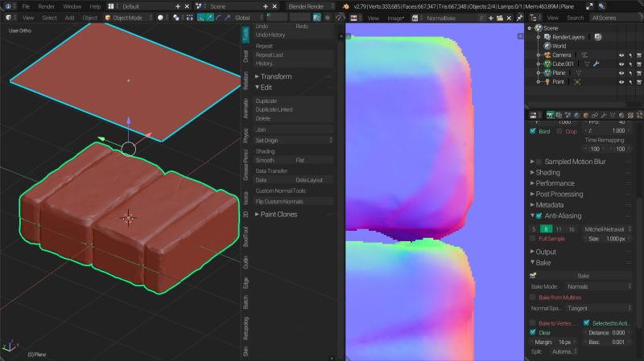Open the Blender Render engine dropdown
Image resolution: width=644 pixels, height=361 pixels.
click(311, 6)
